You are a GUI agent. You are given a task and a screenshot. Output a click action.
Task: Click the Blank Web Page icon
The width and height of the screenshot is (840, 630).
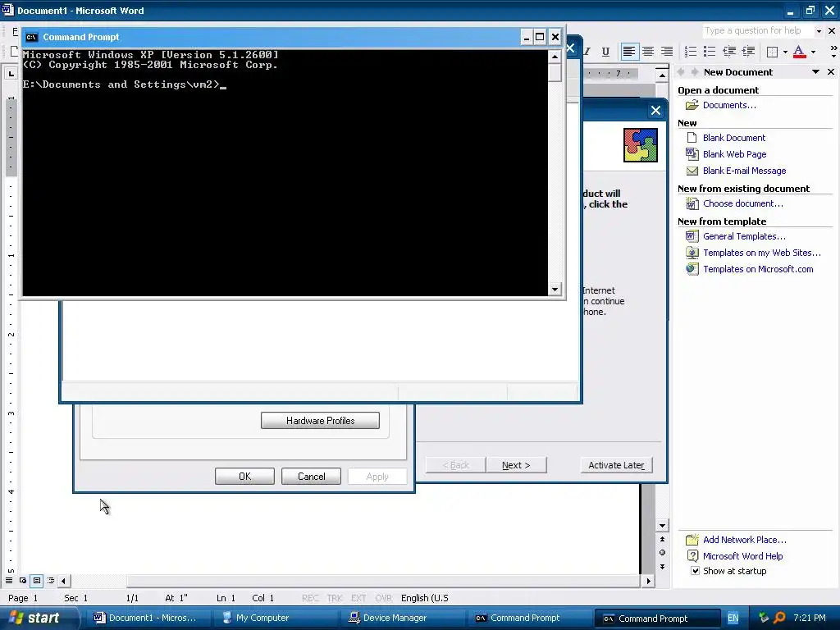click(692, 154)
